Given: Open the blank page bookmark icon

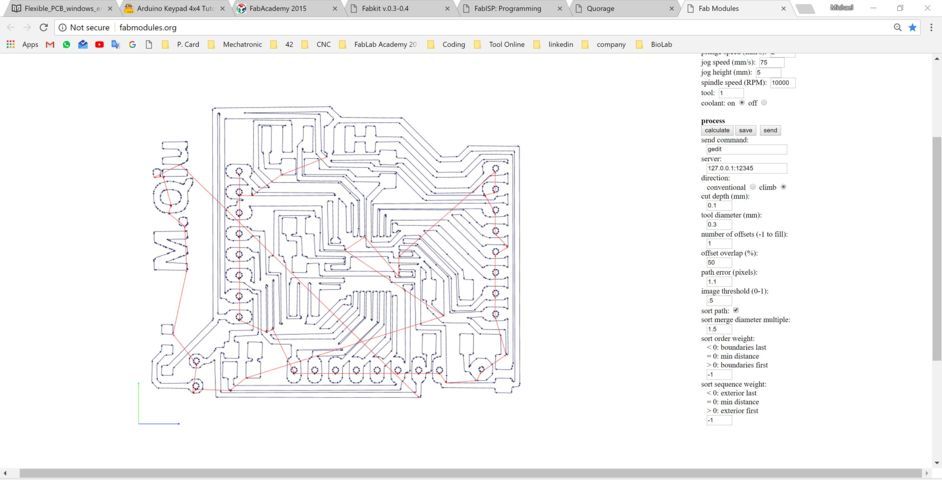Looking at the screenshot, I should pos(148,44).
